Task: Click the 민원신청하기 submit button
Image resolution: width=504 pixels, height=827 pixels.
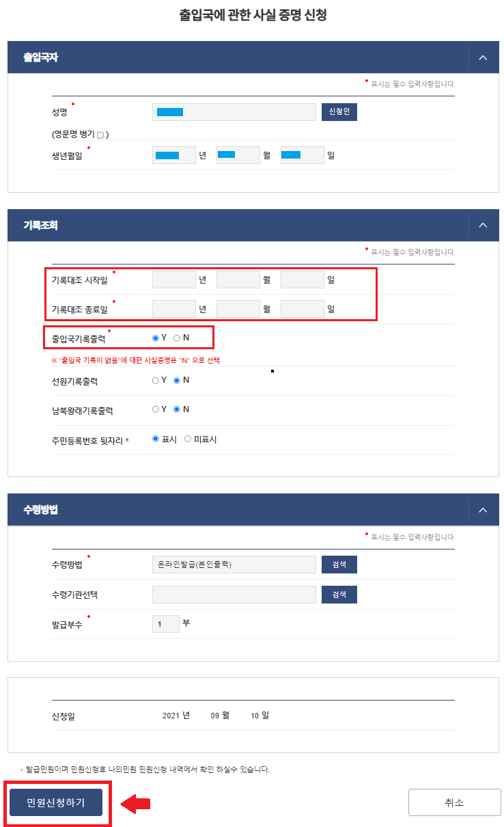Action: (x=56, y=802)
